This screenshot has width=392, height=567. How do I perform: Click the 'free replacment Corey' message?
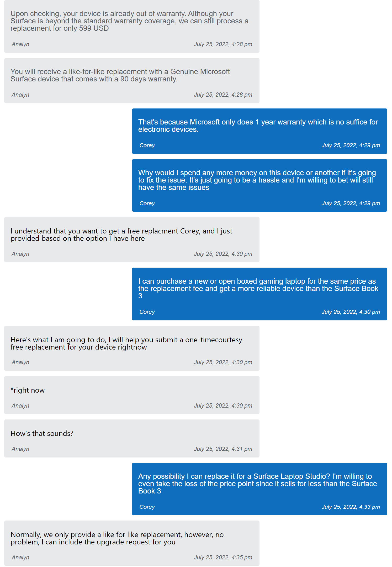[x=132, y=240]
